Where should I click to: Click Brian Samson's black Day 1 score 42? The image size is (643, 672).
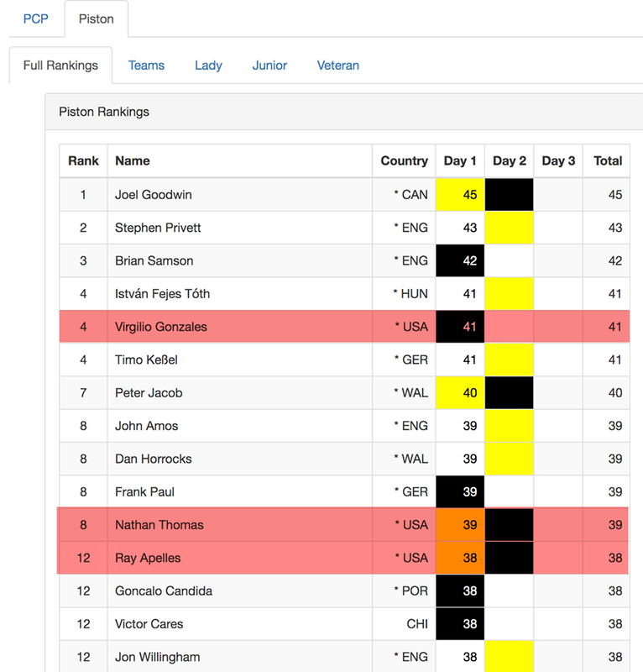(460, 260)
